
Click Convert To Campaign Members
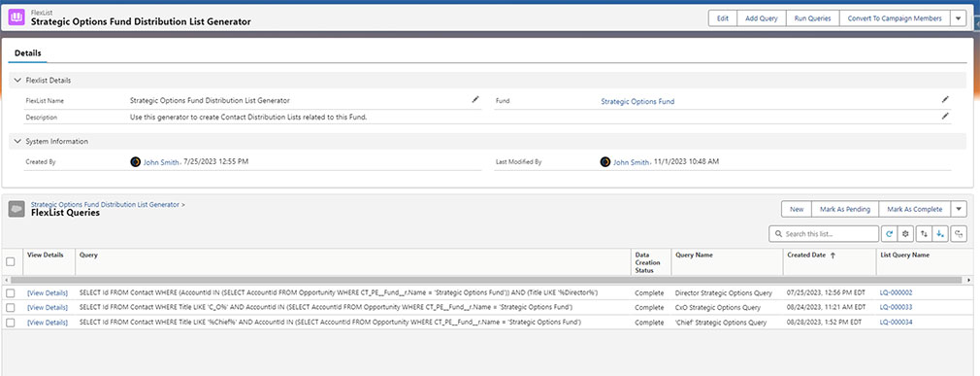(x=895, y=18)
